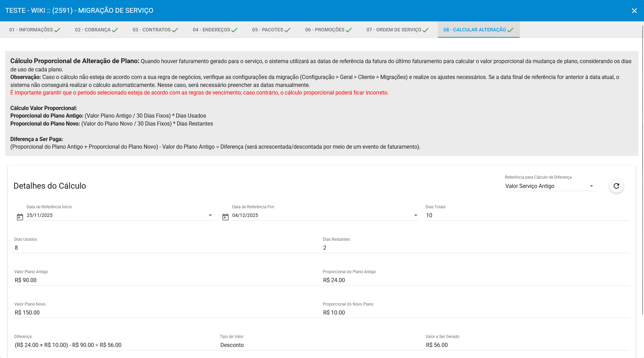Open calendar icon for Data de Referência Fim
Screen dimensions: 644x358
[x=225, y=217]
